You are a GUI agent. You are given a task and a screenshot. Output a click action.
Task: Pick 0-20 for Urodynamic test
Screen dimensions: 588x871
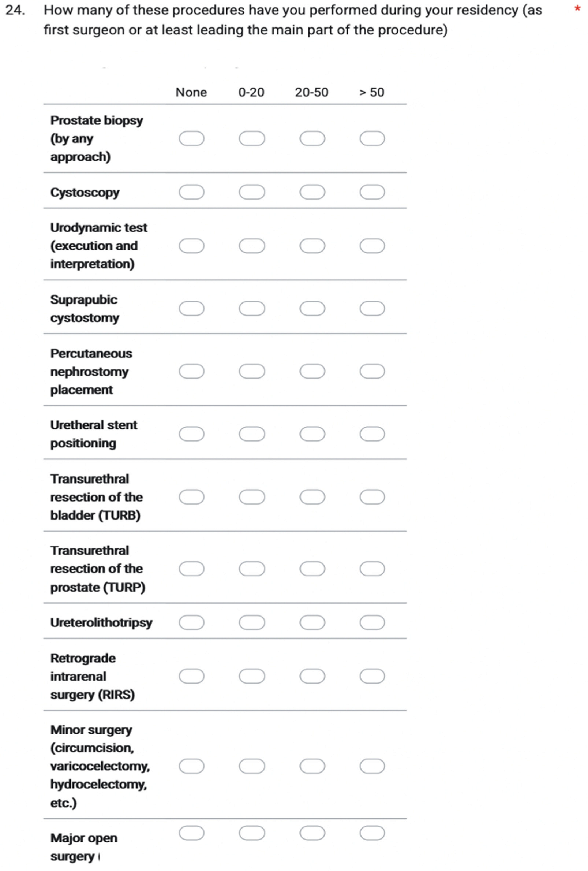click(x=252, y=246)
